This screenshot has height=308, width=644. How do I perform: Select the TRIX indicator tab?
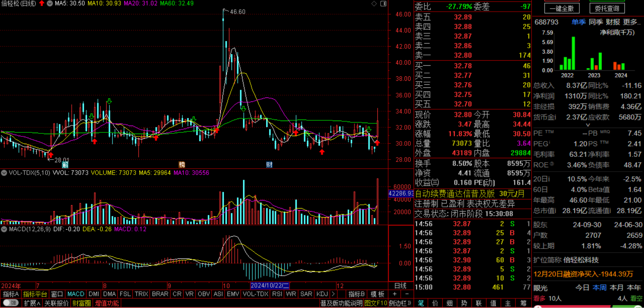tap(141, 294)
